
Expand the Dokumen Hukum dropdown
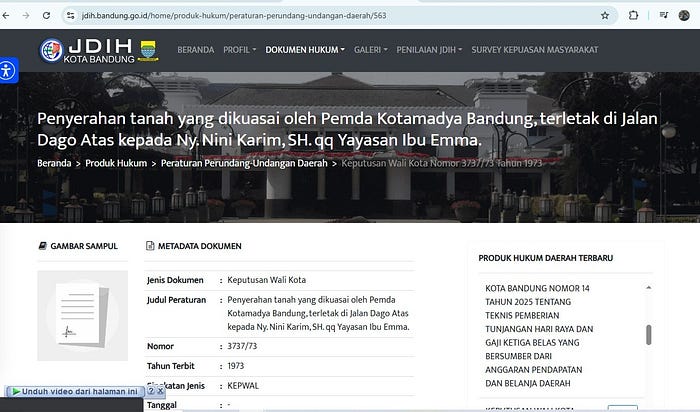tap(305, 50)
